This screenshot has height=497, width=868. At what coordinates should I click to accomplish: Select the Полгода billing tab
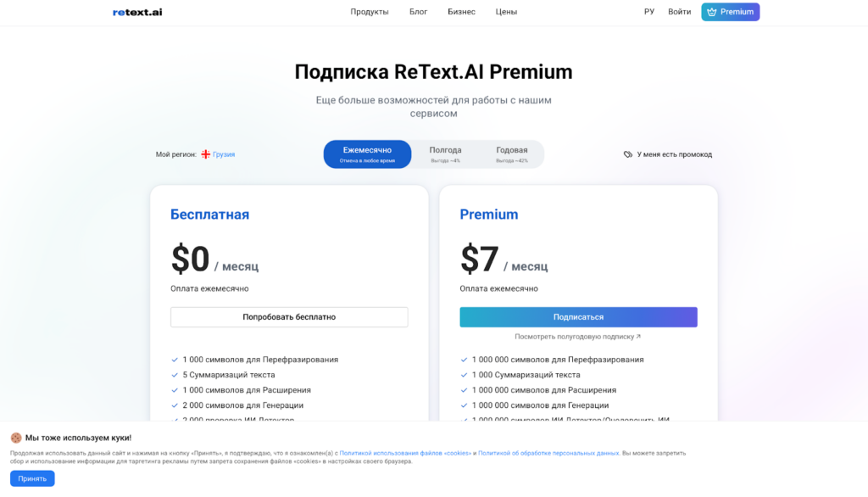pos(445,154)
